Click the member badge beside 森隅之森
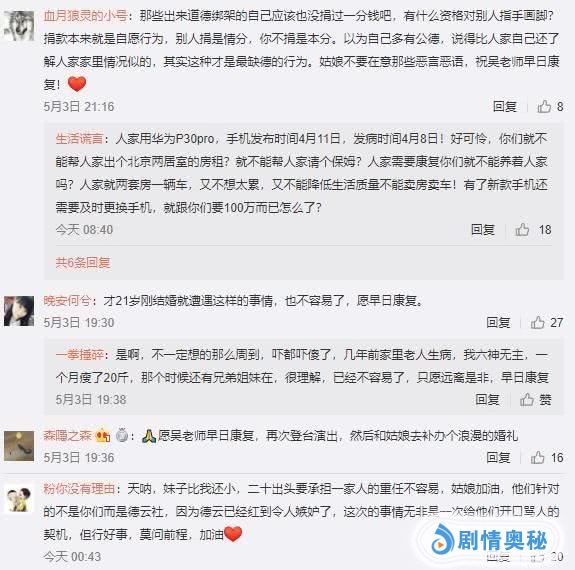 click(x=103, y=436)
